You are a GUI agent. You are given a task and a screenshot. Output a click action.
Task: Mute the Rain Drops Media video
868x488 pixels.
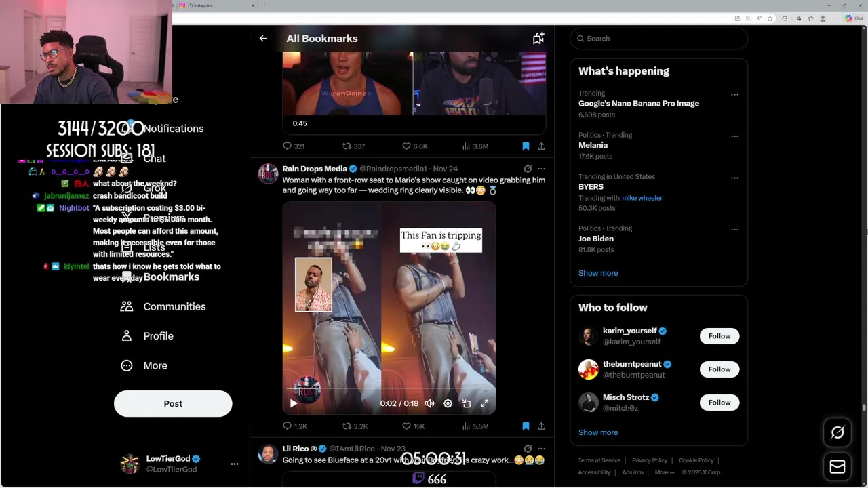(x=429, y=403)
